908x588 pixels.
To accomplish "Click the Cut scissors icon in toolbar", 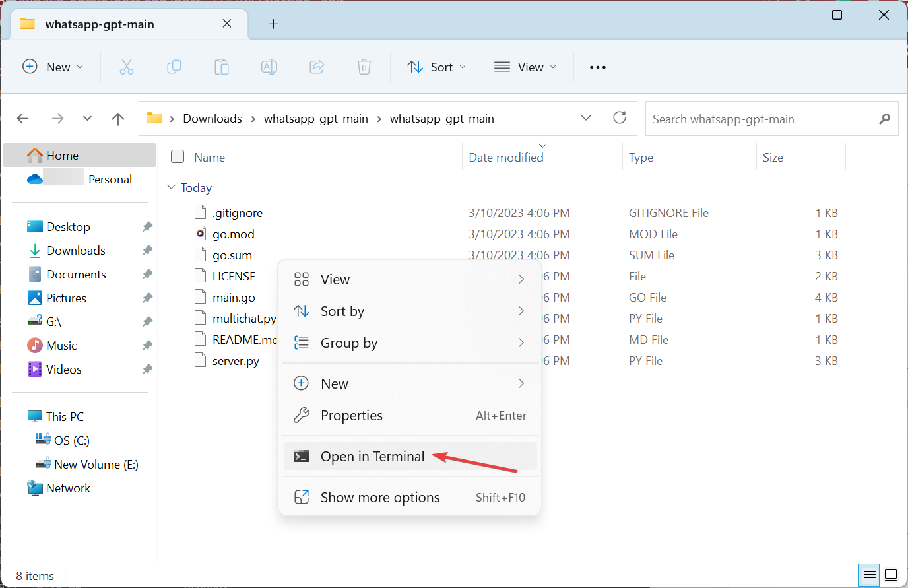I will (126, 67).
